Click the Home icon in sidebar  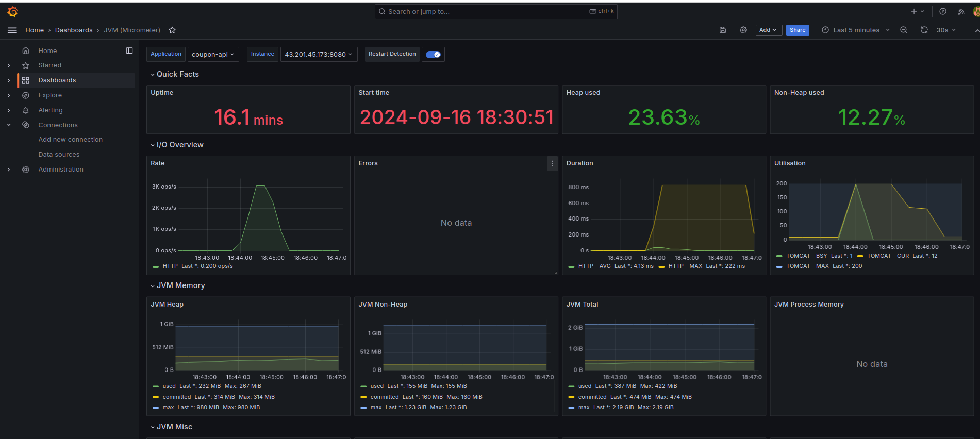[x=26, y=50]
